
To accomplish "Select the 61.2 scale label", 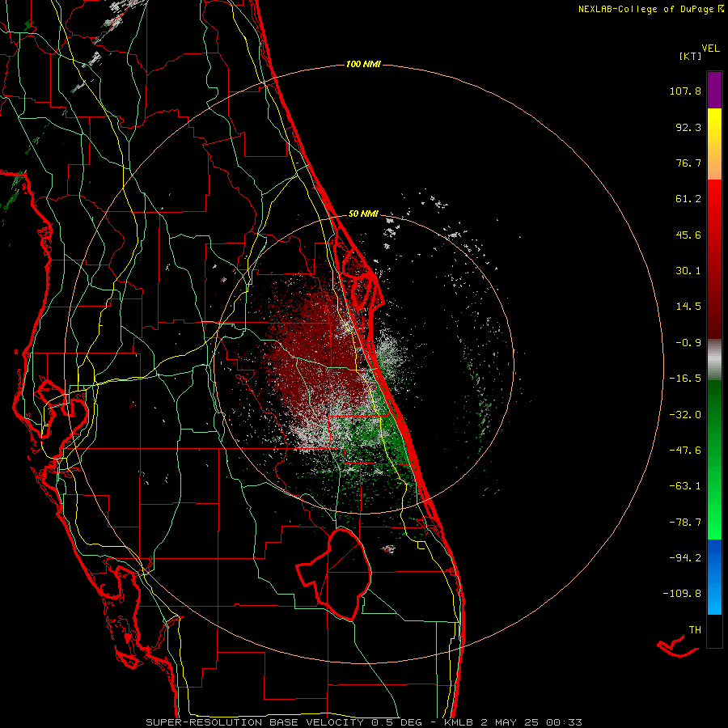I will (x=688, y=199).
